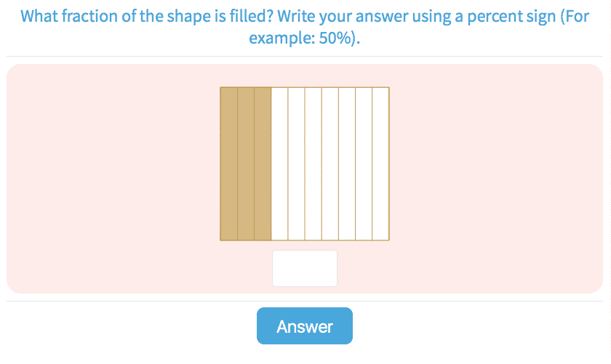Click the third filled tan strip
The width and height of the screenshot is (611, 364).
click(263, 163)
